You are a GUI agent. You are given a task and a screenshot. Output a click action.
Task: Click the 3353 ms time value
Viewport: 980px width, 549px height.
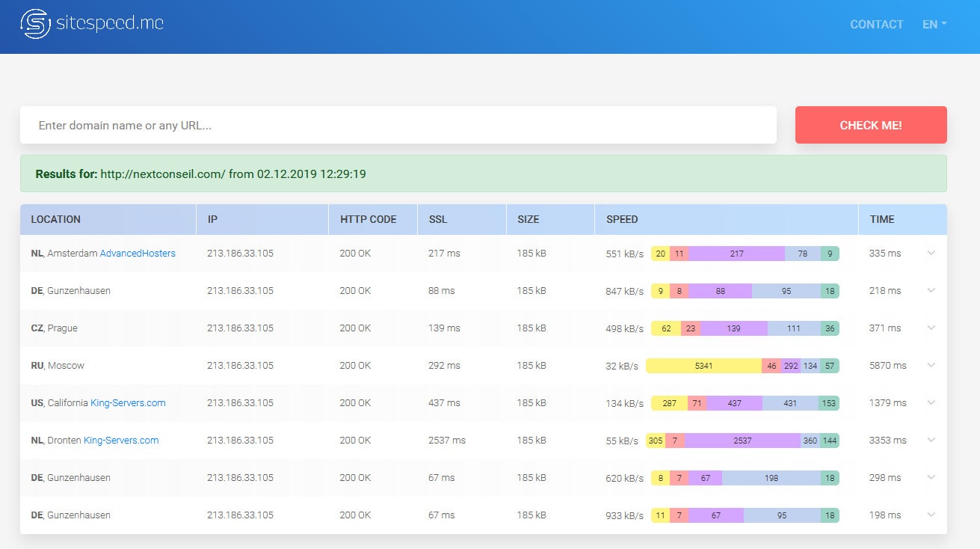tap(887, 441)
